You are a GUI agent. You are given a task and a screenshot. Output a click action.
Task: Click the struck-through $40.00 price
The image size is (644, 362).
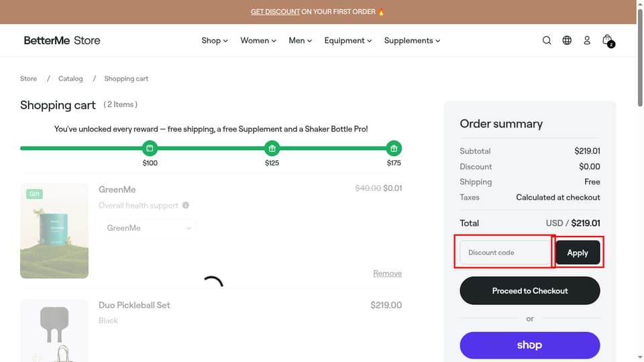pos(368,188)
